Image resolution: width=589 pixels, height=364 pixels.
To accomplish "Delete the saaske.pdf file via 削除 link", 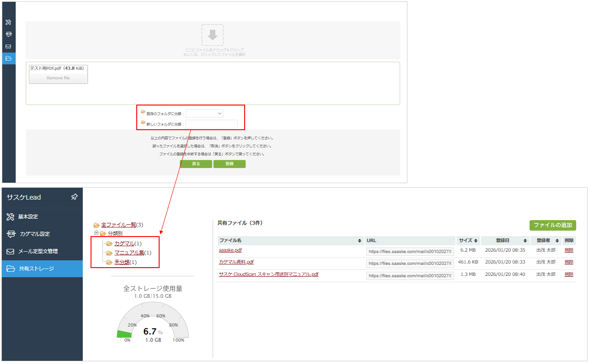I will [x=568, y=250].
